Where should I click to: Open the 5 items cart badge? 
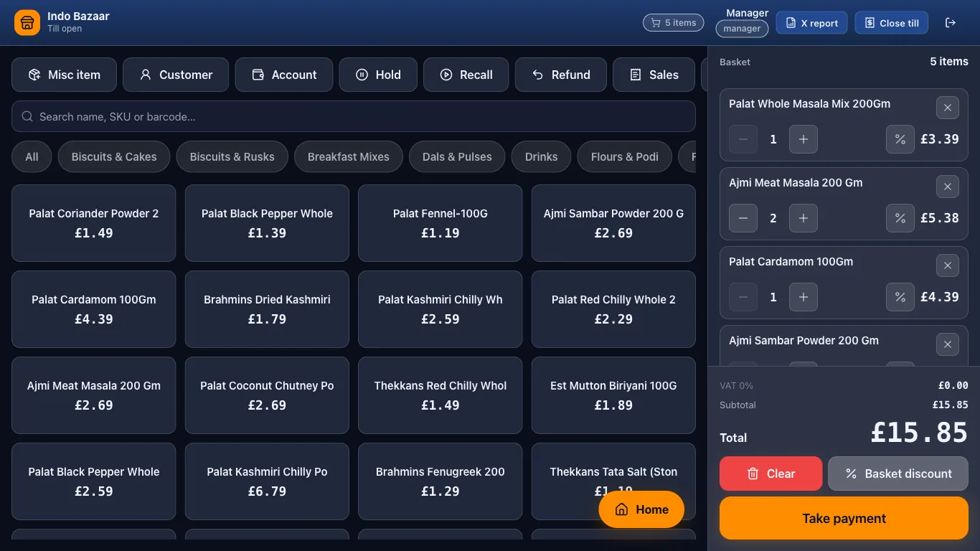(674, 23)
